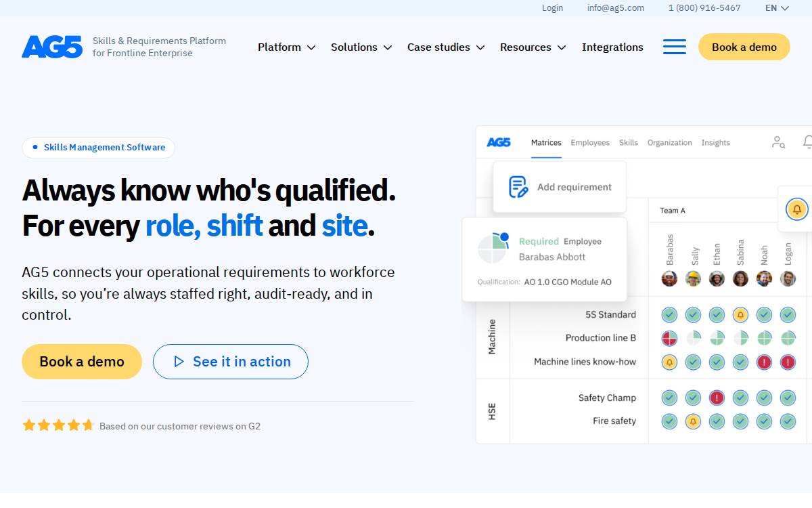Click the user search icon in mockup
812x508 pixels.
[779, 142]
